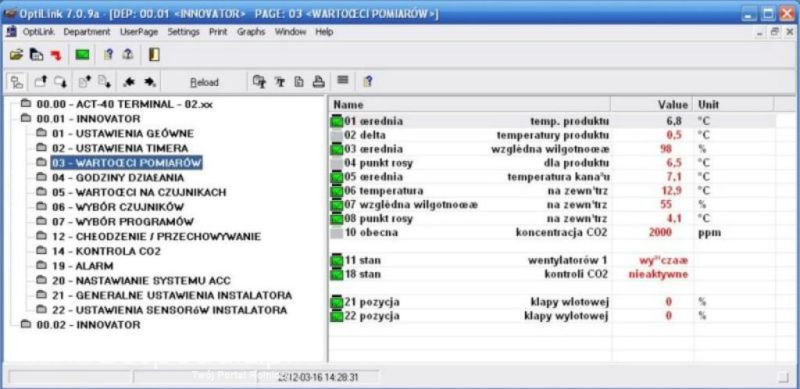Open help via top-row question mark icon

[x=108, y=55]
